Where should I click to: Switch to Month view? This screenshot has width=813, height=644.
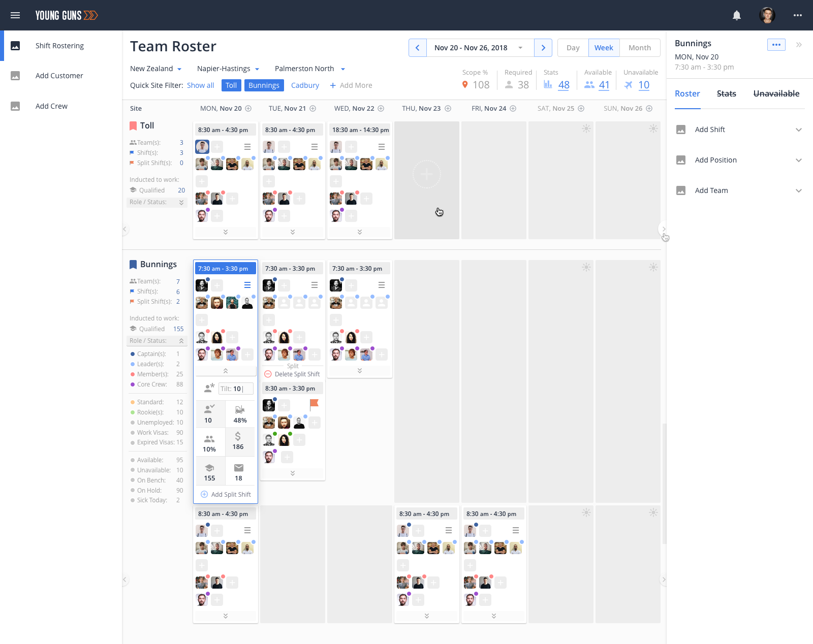pyautogui.click(x=640, y=48)
